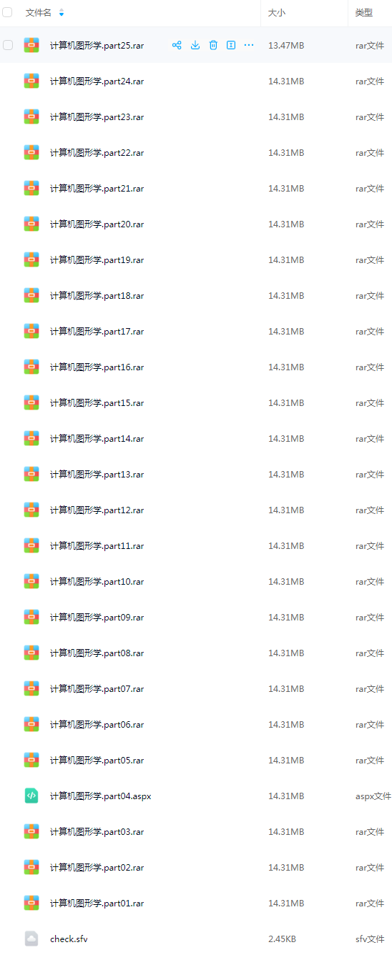Tick the select-all checkbox in header
Image resolution: width=392 pixels, height=980 pixels.
8,12
